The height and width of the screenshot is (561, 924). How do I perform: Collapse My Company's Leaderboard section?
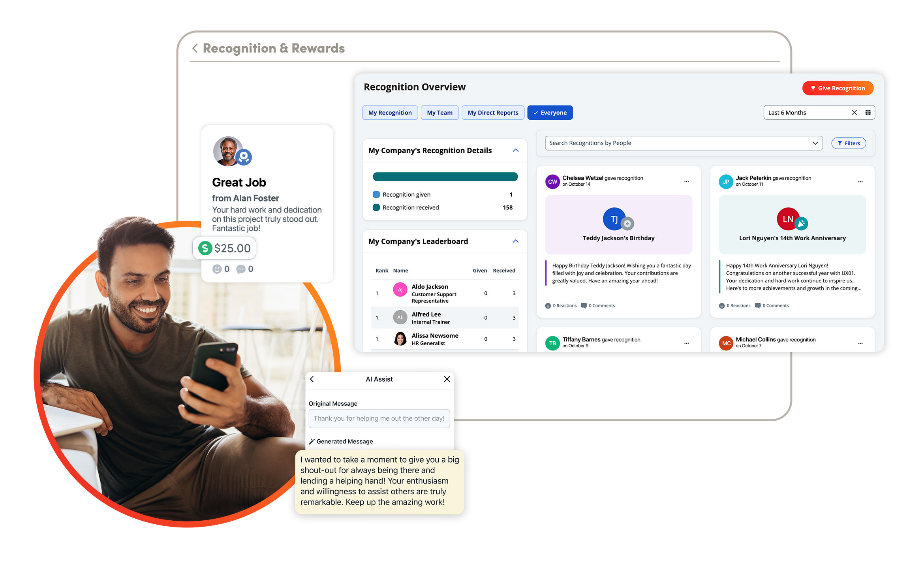pyautogui.click(x=515, y=241)
